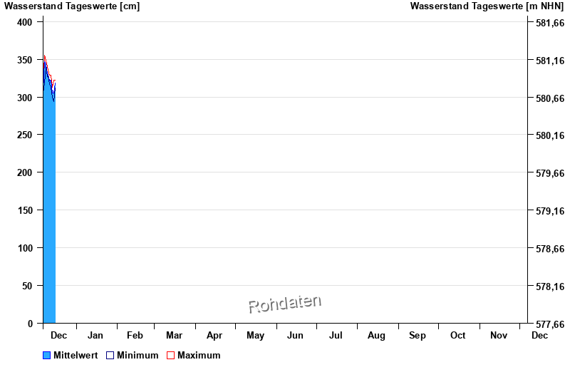
Task: Click the "Wasserstand Tageswerte [cm]" title
Action: tap(72, 6)
